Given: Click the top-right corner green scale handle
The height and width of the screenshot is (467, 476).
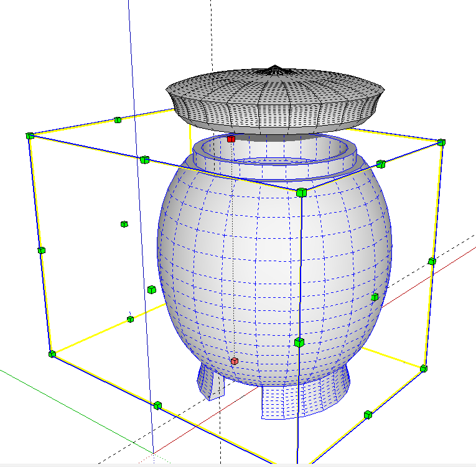Looking at the screenshot, I should point(441,142).
